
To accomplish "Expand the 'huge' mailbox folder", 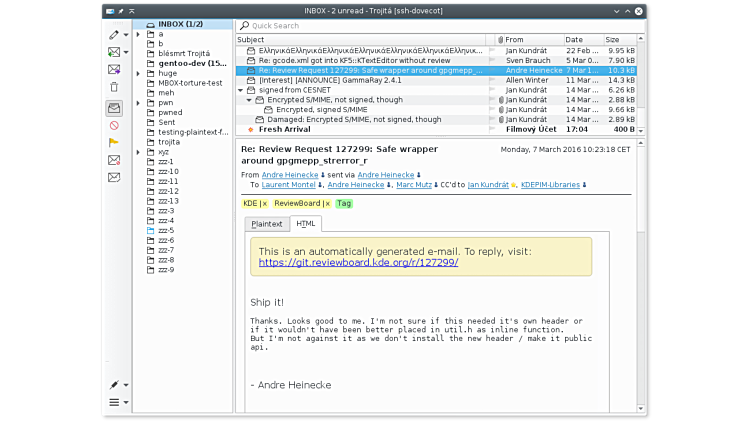I will [139, 73].
